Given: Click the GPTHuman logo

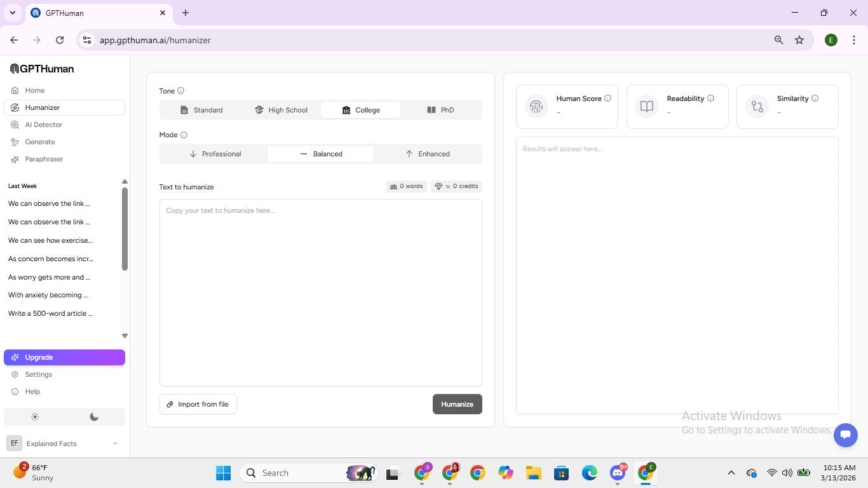Looking at the screenshot, I should click(x=42, y=69).
